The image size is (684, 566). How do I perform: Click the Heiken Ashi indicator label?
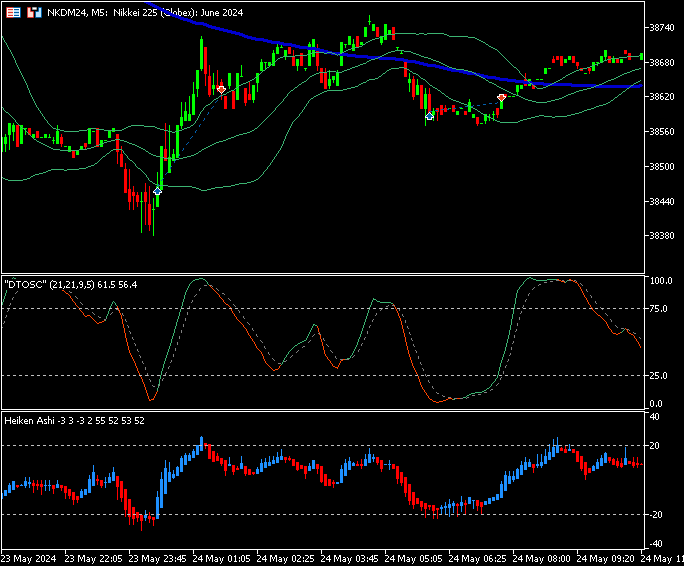pos(74,421)
